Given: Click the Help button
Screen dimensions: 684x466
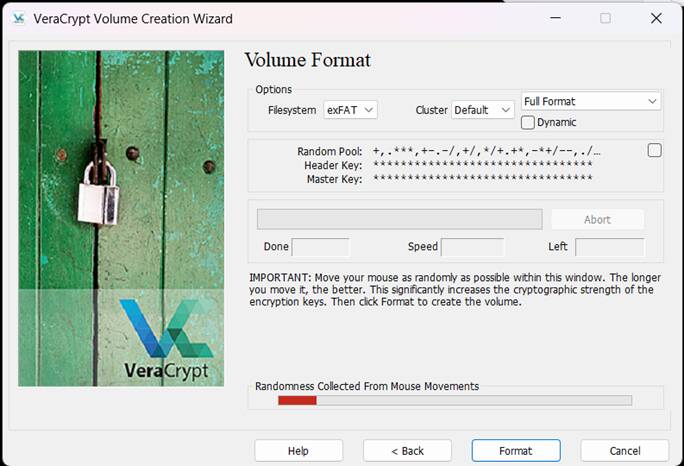Looking at the screenshot, I should pyautogui.click(x=298, y=451).
